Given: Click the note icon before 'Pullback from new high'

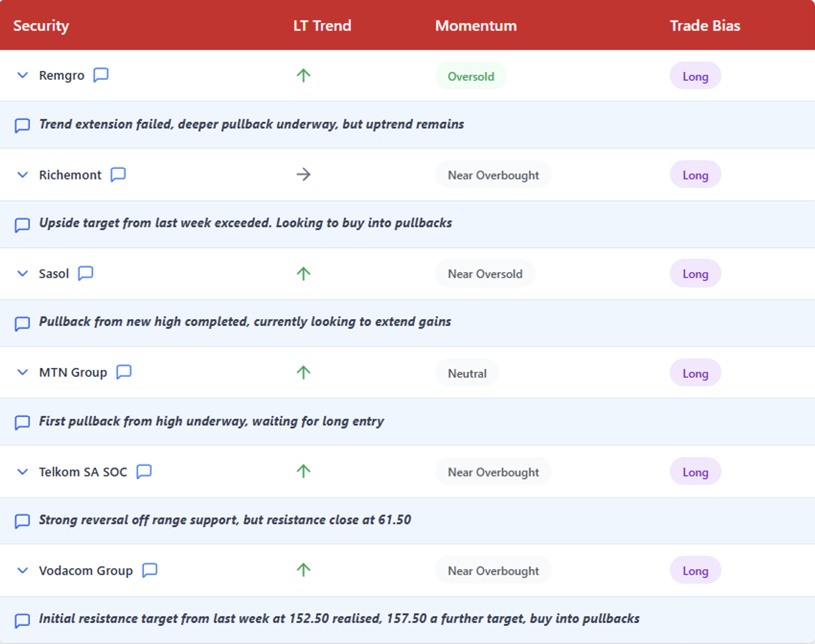Looking at the screenshot, I should tap(22, 323).
